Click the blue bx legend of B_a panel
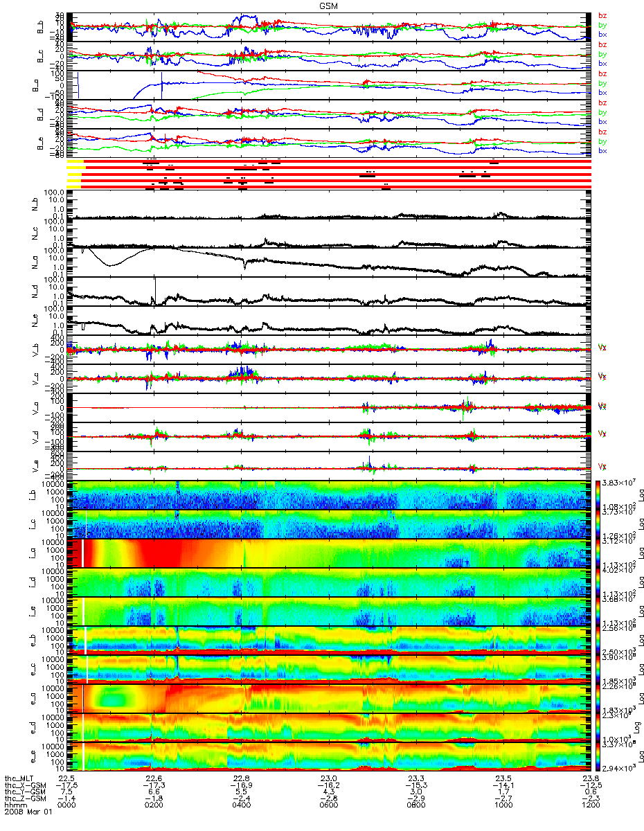644x831 pixels. 602,92
